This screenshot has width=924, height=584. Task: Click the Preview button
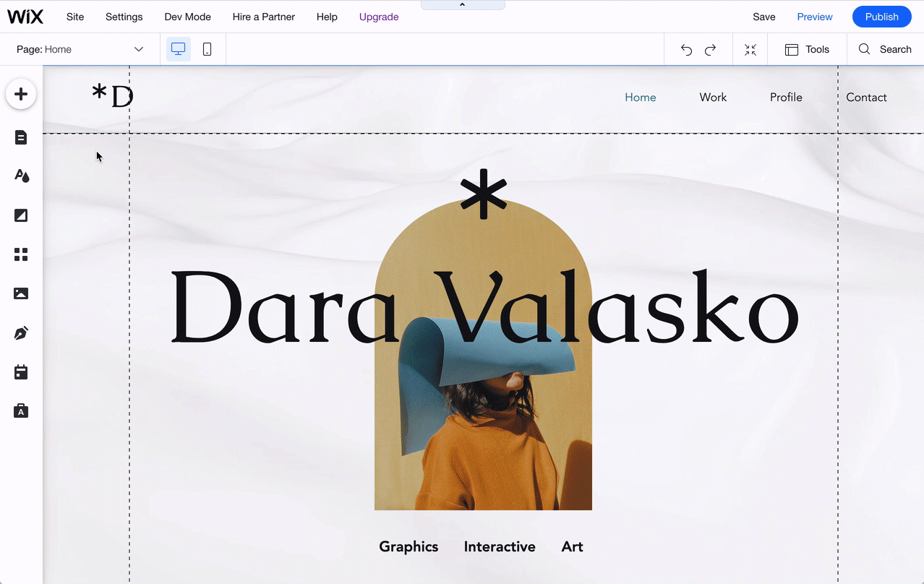click(815, 17)
